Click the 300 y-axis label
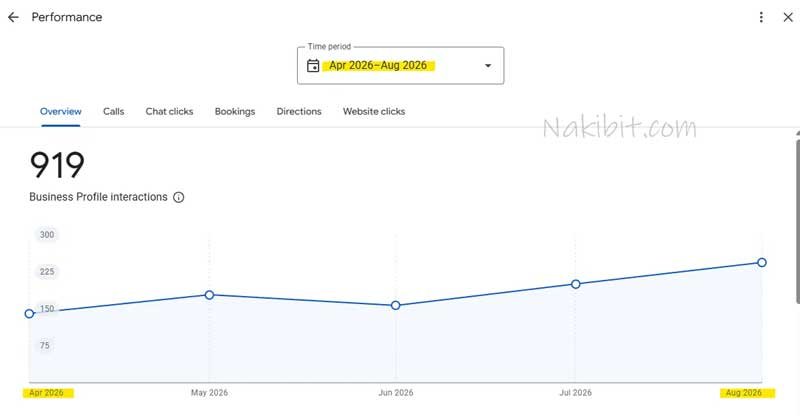800x416 pixels. [x=47, y=235]
